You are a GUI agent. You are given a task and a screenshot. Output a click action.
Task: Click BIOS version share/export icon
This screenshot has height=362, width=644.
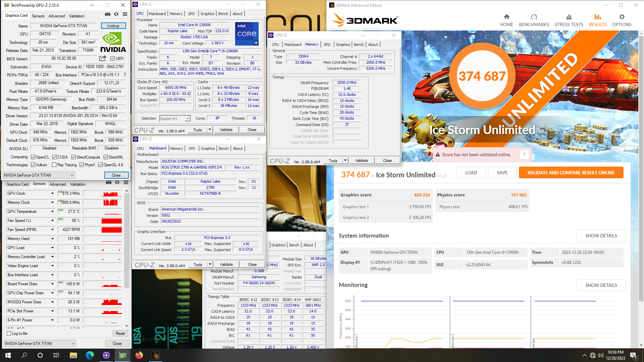[x=103, y=58]
